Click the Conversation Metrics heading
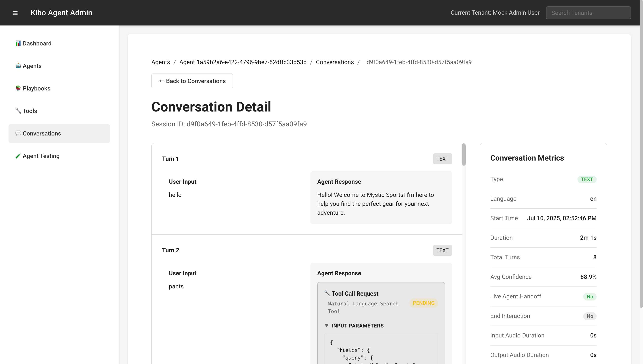 [527, 158]
